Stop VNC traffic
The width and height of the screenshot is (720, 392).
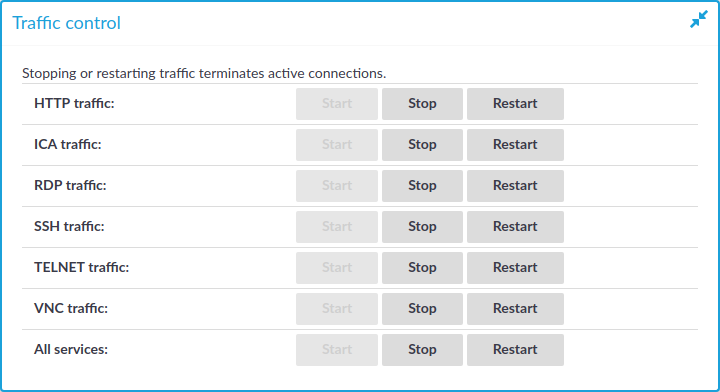[x=422, y=309]
